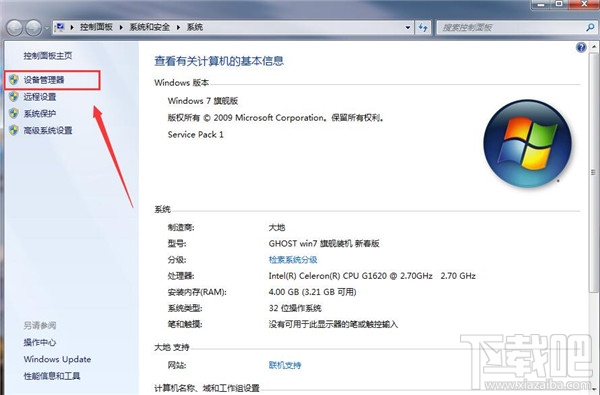Open Windows Update link
600x395 pixels.
click(x=57, y=359)
